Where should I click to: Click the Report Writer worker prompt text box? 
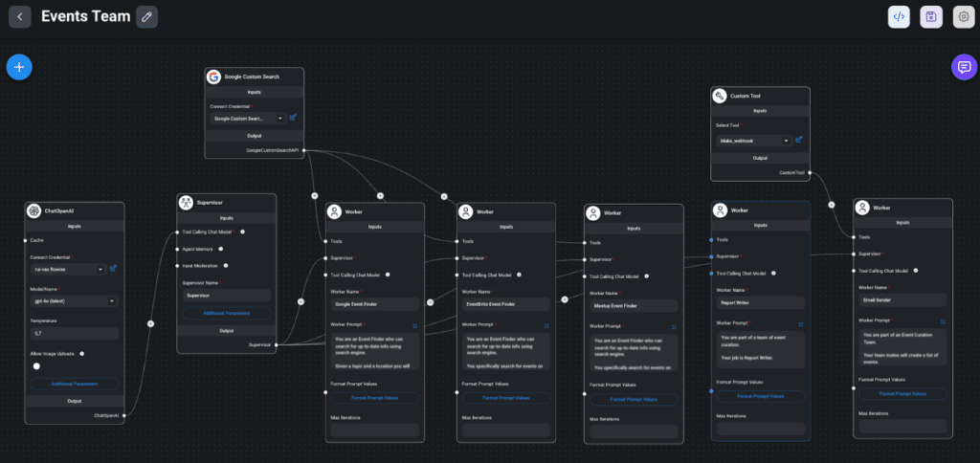click(761, 350)
